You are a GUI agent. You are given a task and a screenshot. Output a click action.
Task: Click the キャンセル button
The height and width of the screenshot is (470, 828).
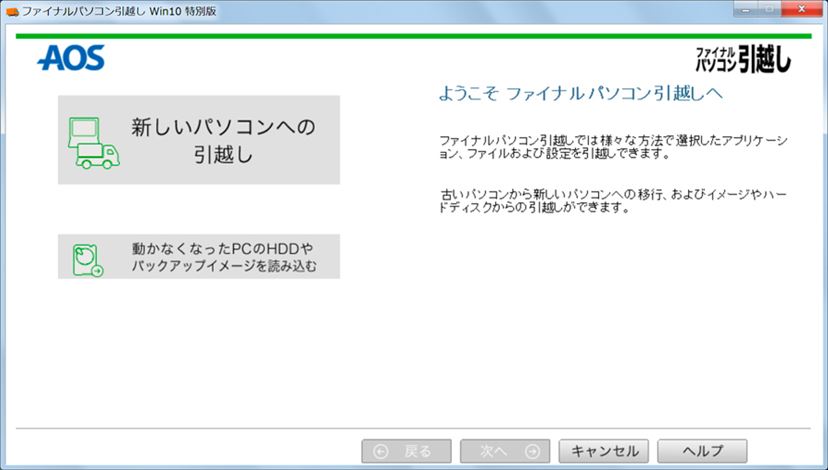[604, 451]
